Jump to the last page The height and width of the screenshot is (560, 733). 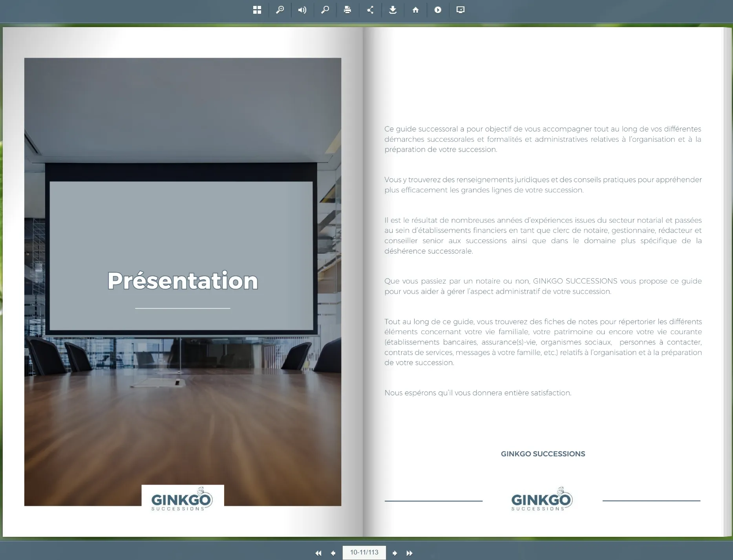(x=409, y=553)
